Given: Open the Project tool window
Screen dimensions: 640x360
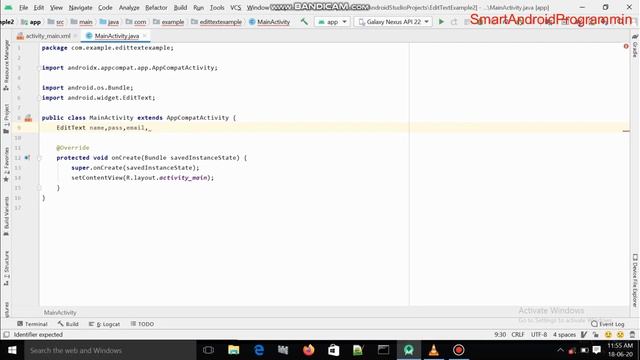Looking at the screenshot, I should click(x=6, y=118).
